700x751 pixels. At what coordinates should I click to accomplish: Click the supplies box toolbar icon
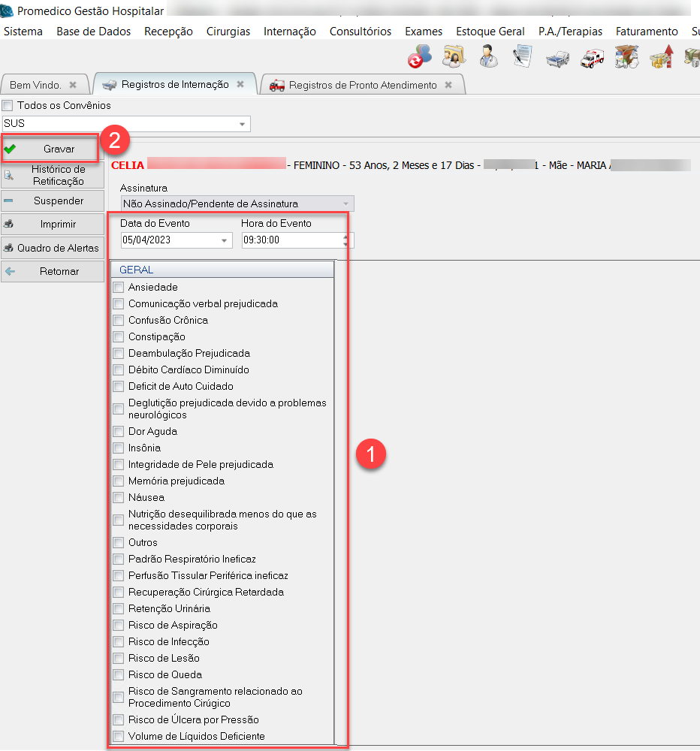pos(626,57)
